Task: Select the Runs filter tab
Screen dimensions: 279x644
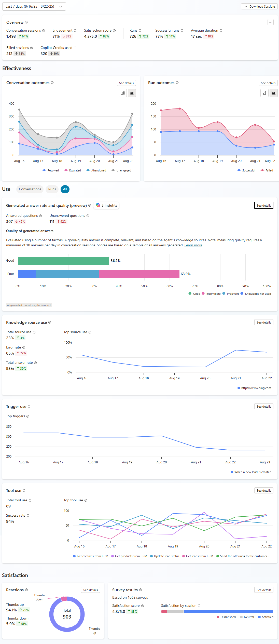Action: coord(52,189)
